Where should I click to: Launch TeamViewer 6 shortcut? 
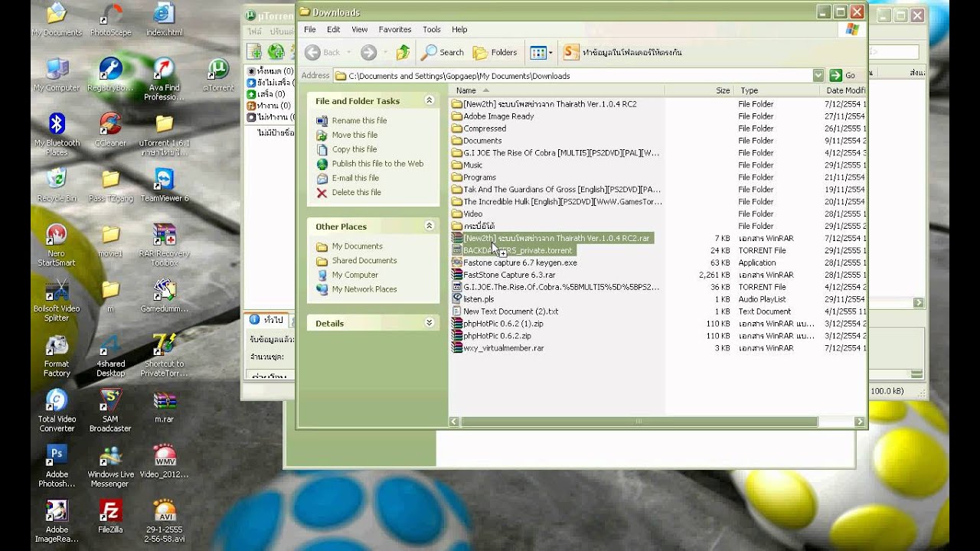pyautogui.click(x=165, y=185)
